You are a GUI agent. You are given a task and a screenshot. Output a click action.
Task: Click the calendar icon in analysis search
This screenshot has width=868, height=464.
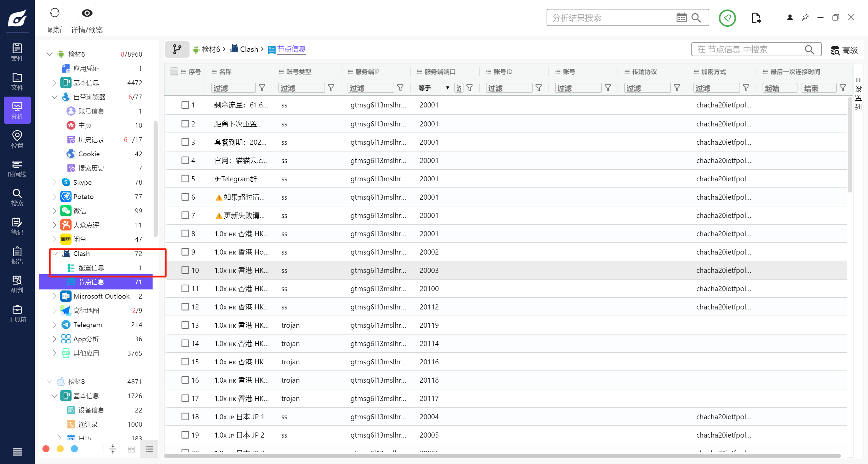tap(681, 18)
